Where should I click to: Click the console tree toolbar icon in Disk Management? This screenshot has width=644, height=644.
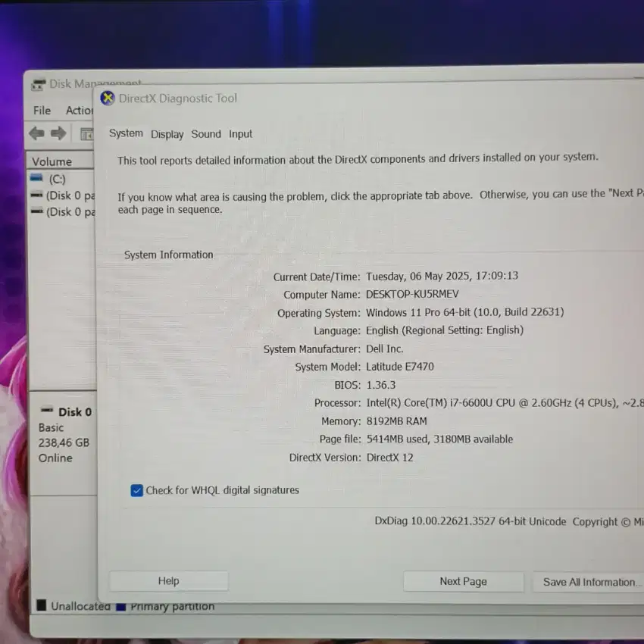click(86, 134)
